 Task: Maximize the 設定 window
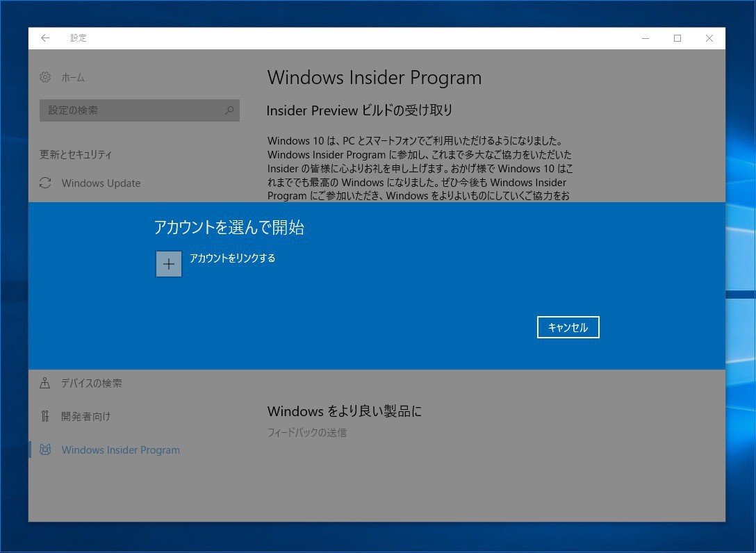click(677, 38)
